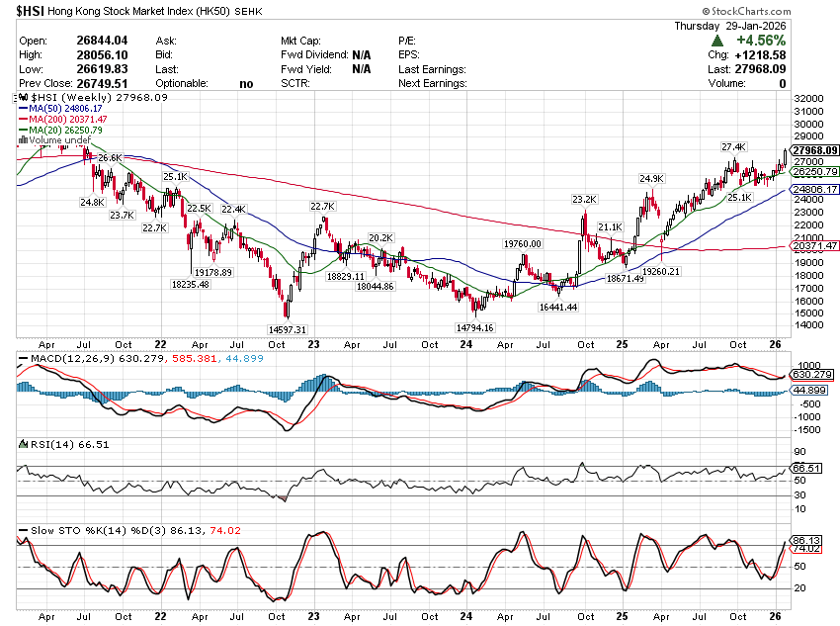Click the RSI value tag 66.51
840x626 pixels.
(807, 468)
